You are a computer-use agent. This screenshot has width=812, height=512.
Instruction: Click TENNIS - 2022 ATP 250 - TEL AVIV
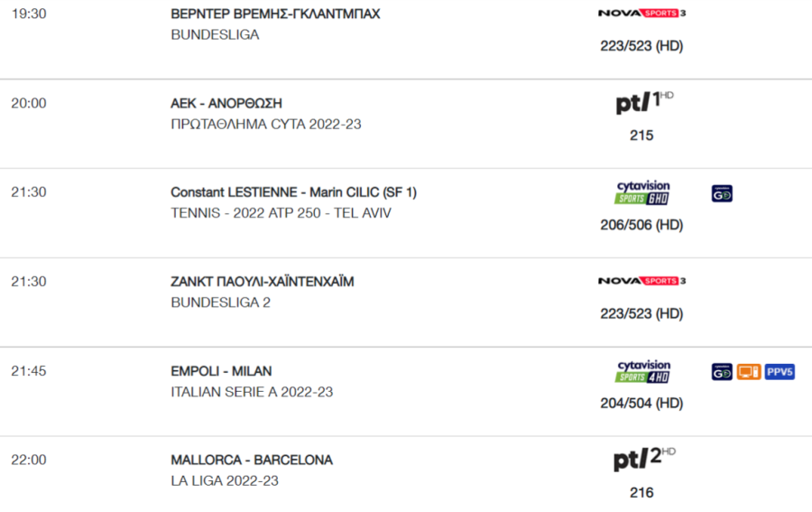(x=281, y=213)
